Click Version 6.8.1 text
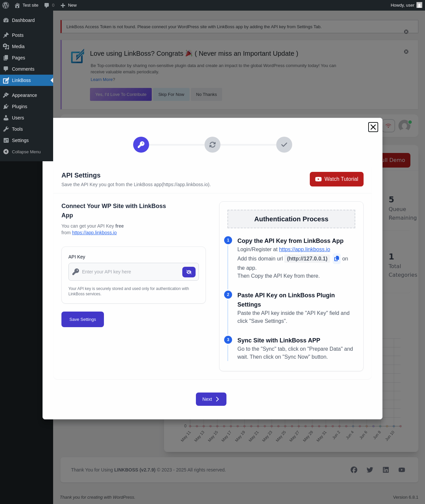The width and height of the screenshot is (425, 504). 406,497
